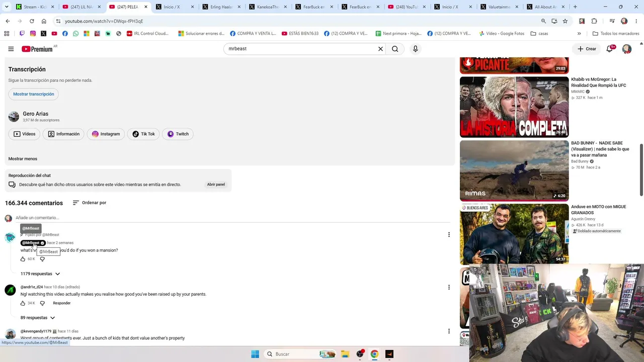Go back to the previous page

(x=8, y=21)
